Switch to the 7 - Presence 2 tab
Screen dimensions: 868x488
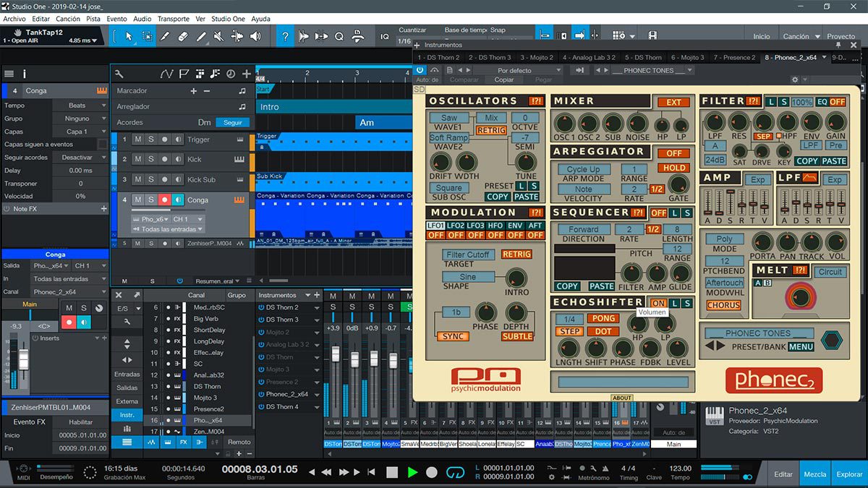tap(734, 57)
